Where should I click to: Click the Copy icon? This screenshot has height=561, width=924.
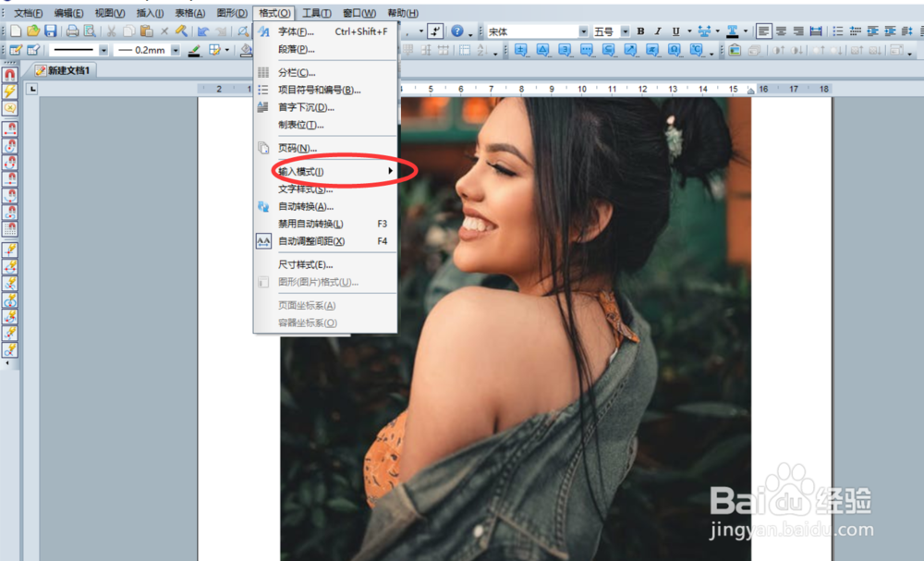[128, 31]
